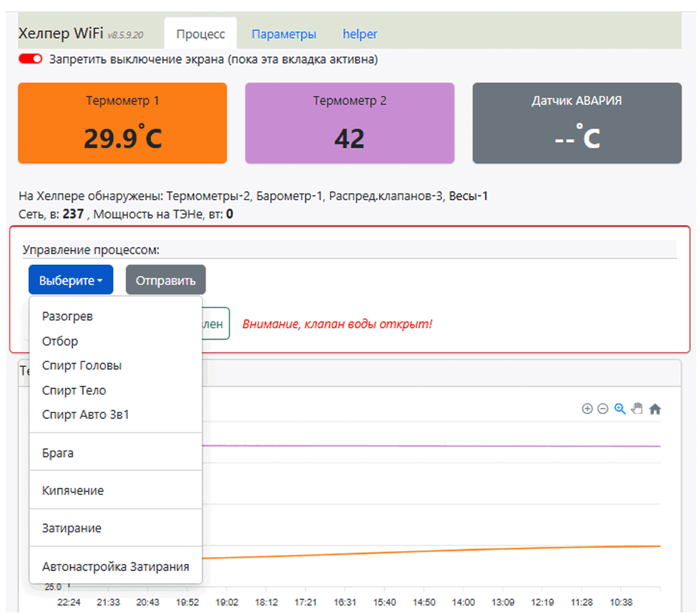
Task: Select the Кипячение menu entry
Action: point(73,491)
